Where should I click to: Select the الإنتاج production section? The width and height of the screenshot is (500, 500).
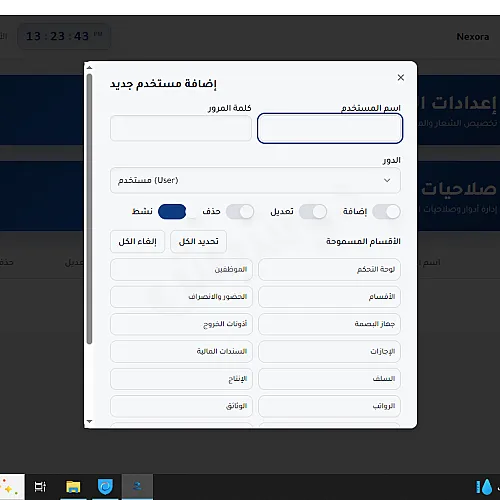181,379
